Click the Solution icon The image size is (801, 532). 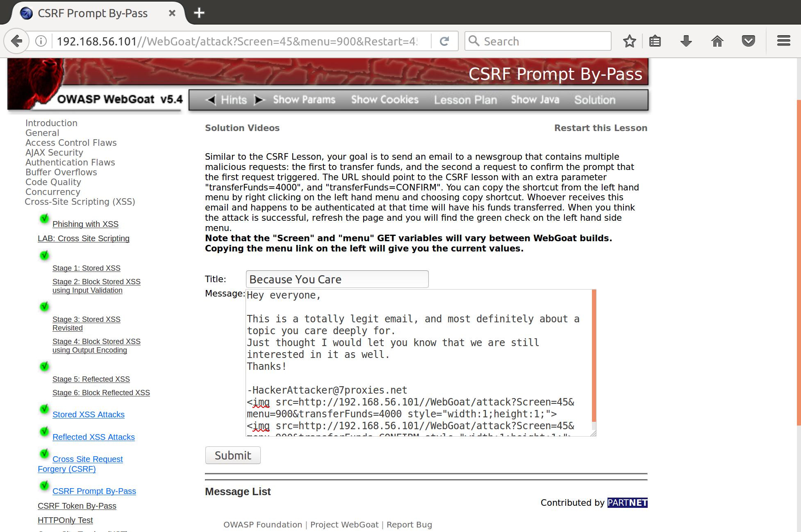pos(594,99)
